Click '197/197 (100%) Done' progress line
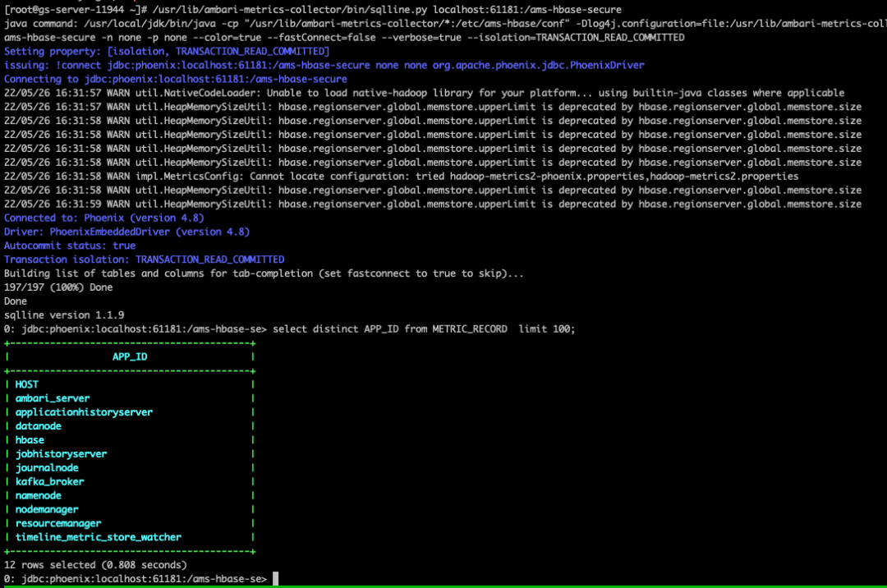Image resolution: width=887 pixels, height=588 pixels. pos(58,287)
